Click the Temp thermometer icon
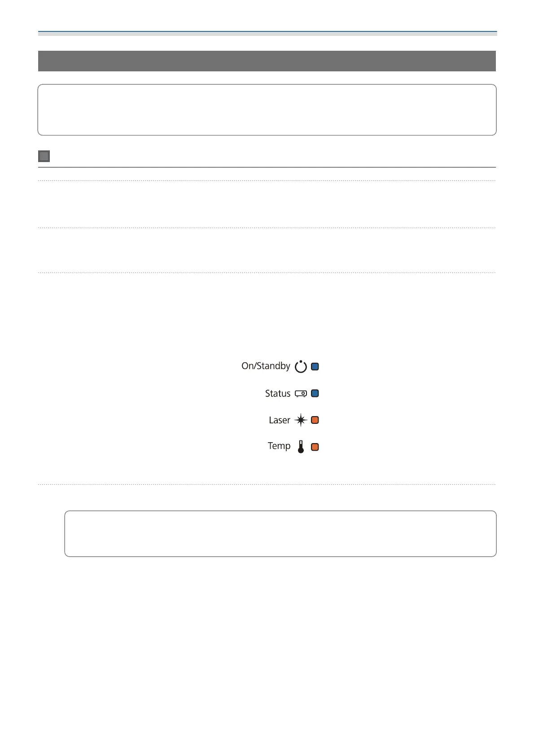Image resolution: width=534 pixels, height=756 pixels. (301, 447)
